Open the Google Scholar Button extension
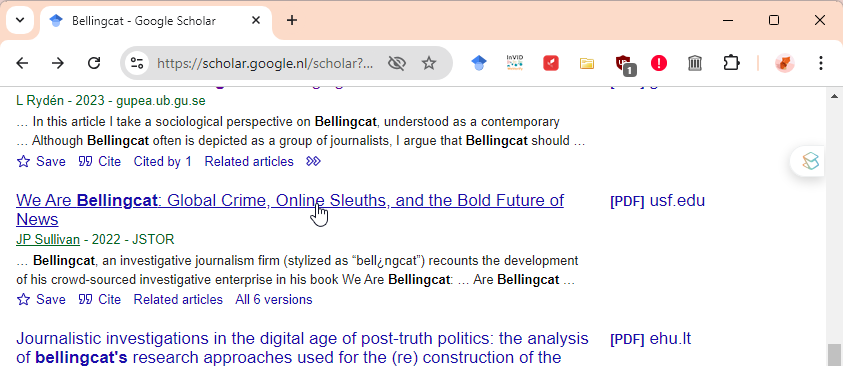This screenshot has width=843, height=366. pos(478,63)
